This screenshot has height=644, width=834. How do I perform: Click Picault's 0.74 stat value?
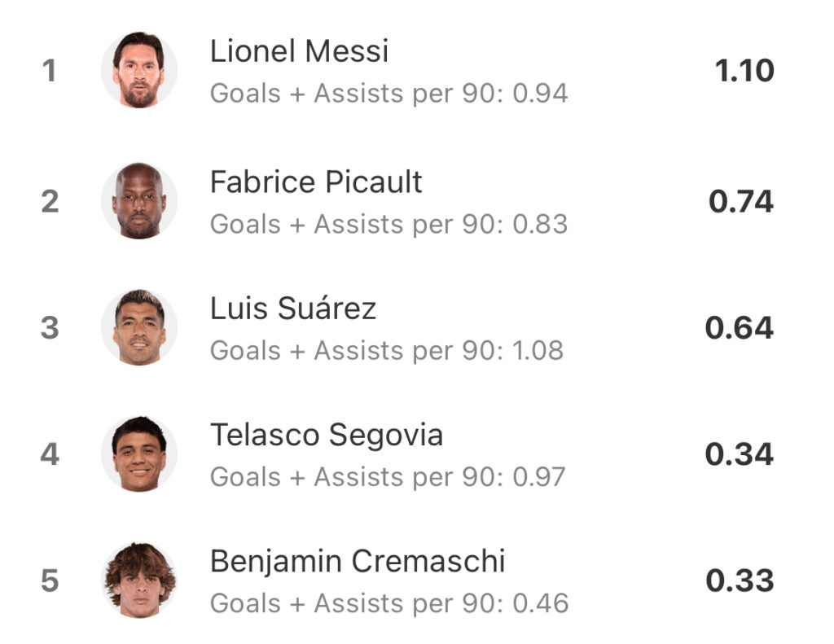[741, 202]
